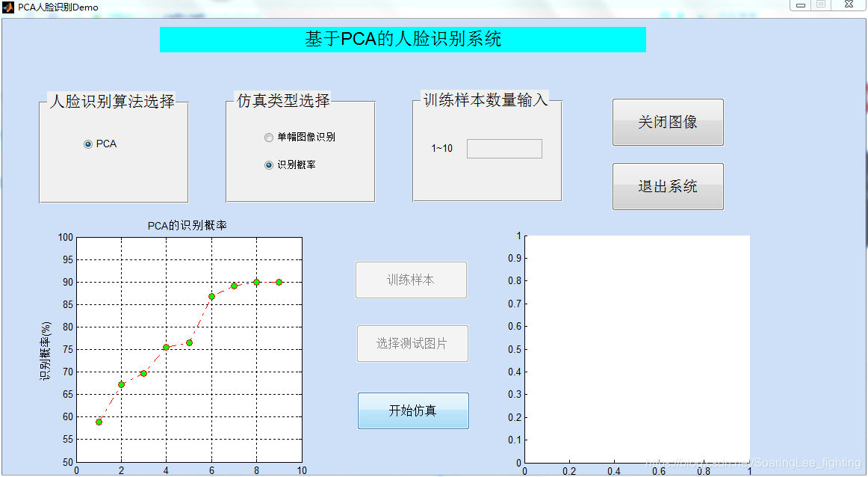Click the 基于PCA的人脸识别系统 title banner
The image size is (868, 477).
pyautogui.click(x=403, y=40)
